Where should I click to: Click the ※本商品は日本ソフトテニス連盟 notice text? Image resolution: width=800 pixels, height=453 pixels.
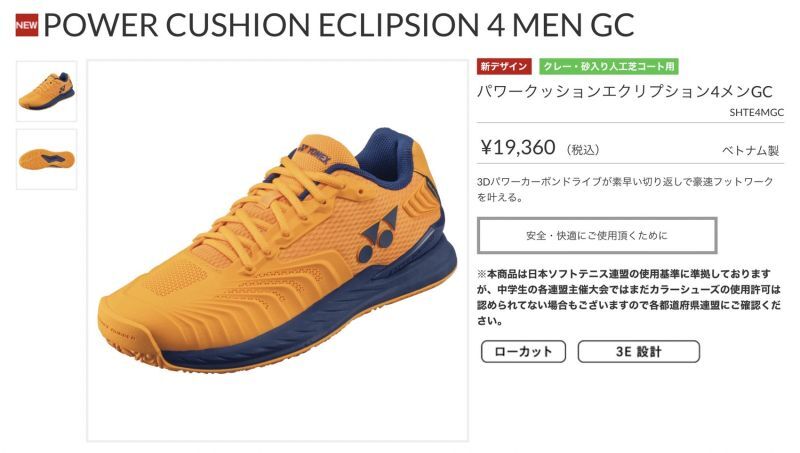pos(629,297)
